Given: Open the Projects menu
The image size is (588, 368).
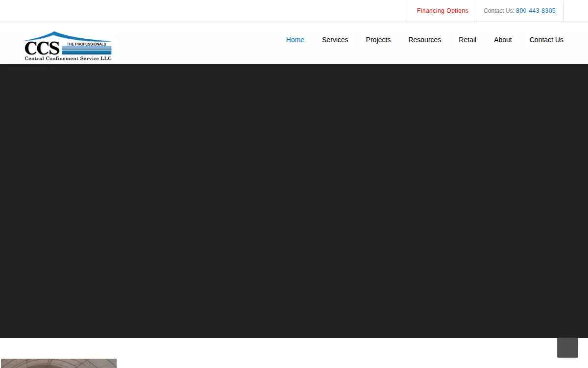Looking at the screenshot, I should pos(378,40).
